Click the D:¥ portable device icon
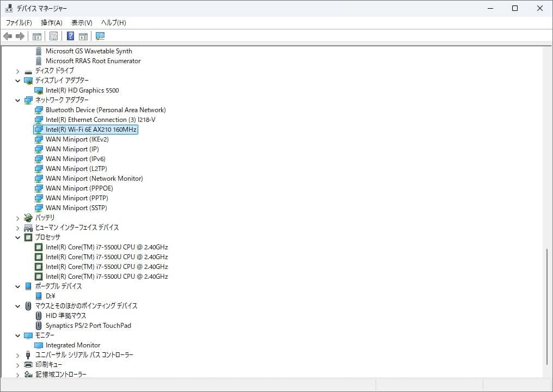The image size is (553, 392). pos(39,296)
